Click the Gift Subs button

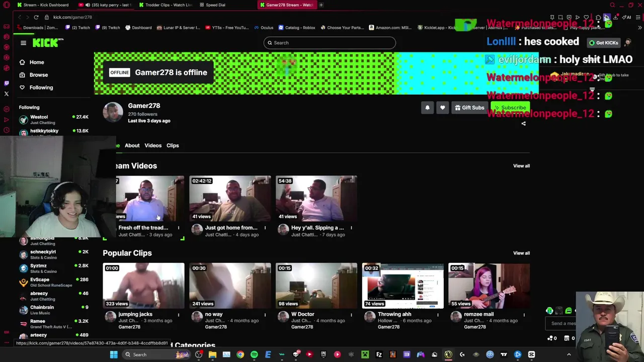coord(469,108)
